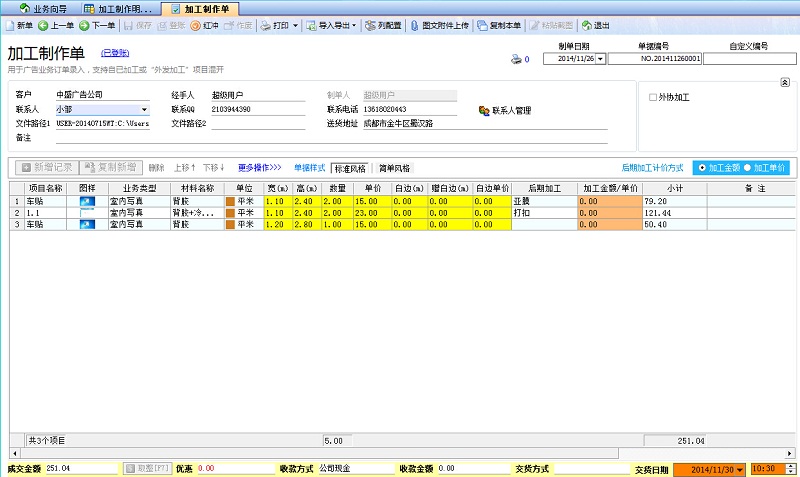Viewport: 800px width, 477px height.
Task: Open 联系人管理 contact management
Action: click(484, 110)
